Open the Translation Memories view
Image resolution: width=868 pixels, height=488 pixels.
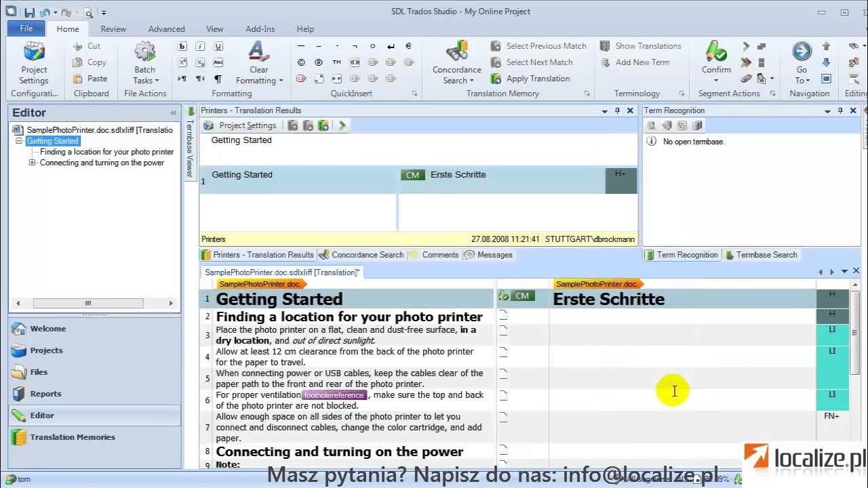pos(94,437)
